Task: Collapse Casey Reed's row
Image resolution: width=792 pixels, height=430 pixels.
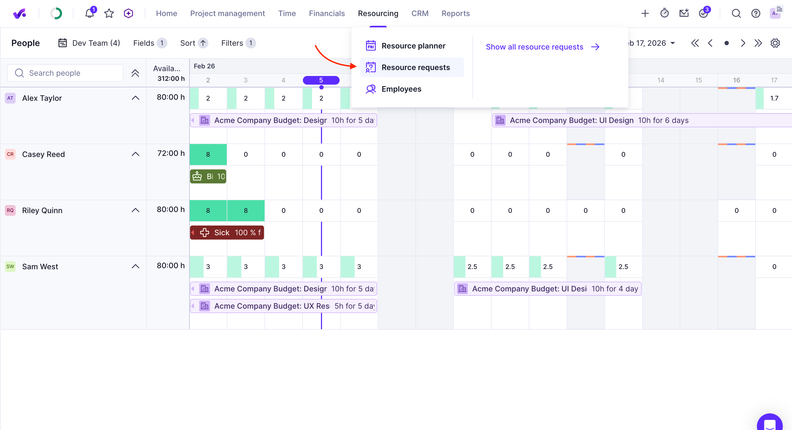Action: [x=135, y=154]
